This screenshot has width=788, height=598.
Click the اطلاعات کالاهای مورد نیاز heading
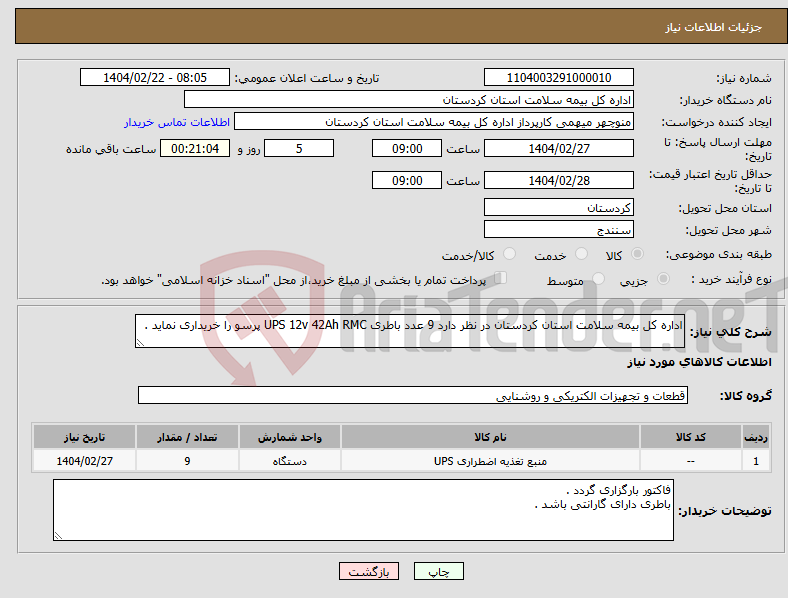(x=699, y=362)
